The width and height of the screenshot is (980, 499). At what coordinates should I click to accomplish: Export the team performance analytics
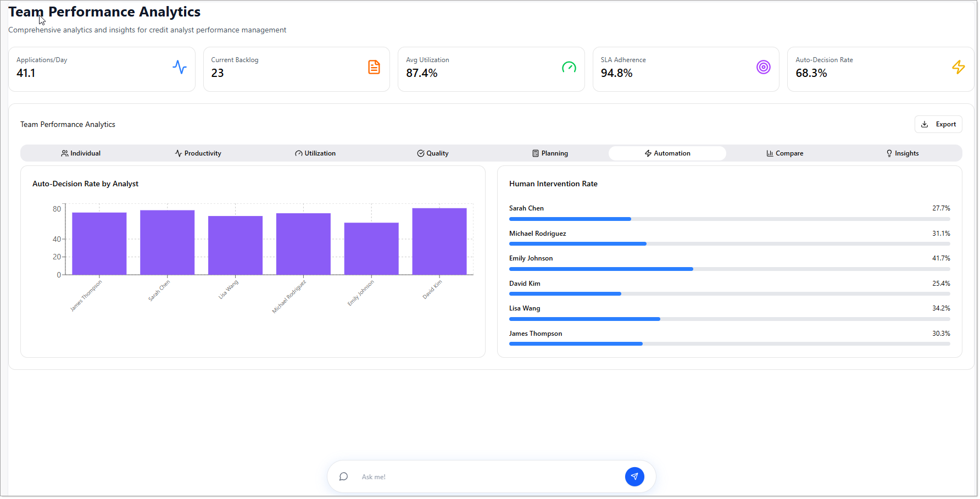(938, 124)
